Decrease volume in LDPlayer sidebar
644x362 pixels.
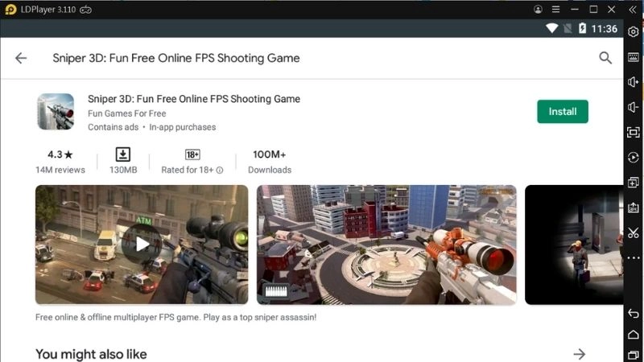tap(634, 107)
